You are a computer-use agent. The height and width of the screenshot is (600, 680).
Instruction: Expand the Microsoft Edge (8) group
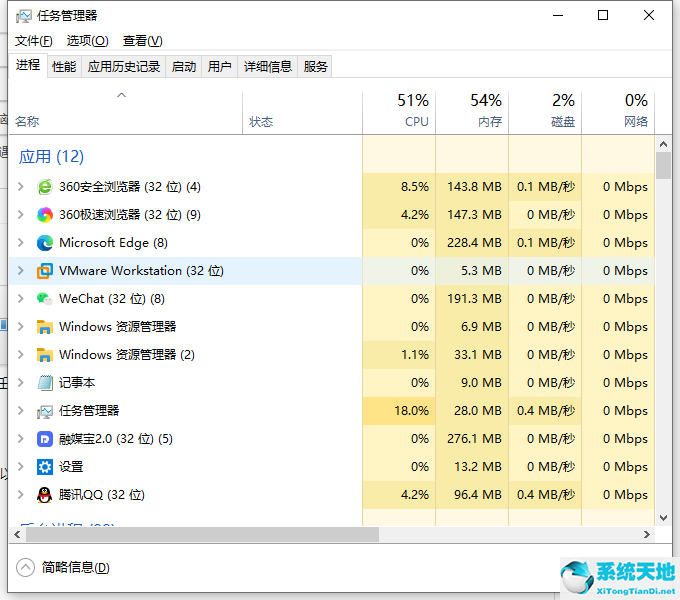tap(20, 243)
